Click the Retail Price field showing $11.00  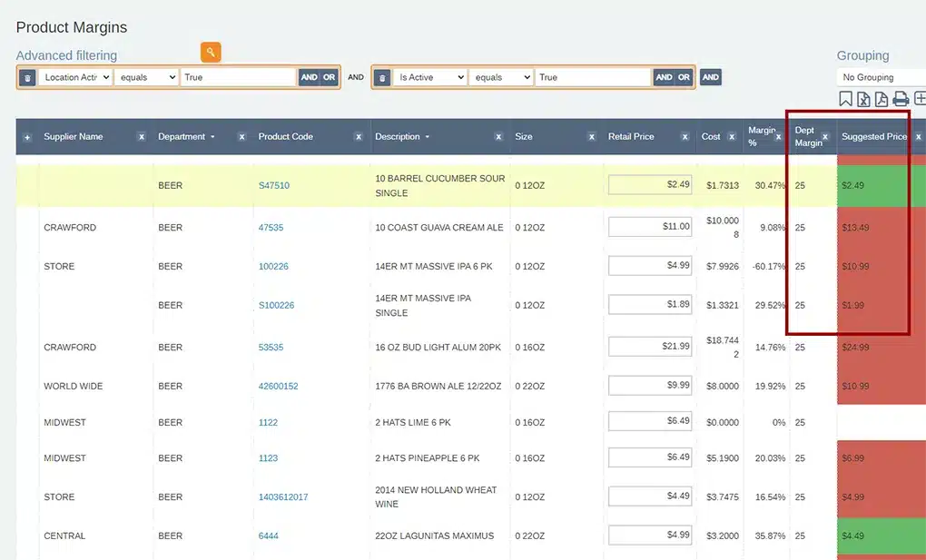(x=650, y=227)
